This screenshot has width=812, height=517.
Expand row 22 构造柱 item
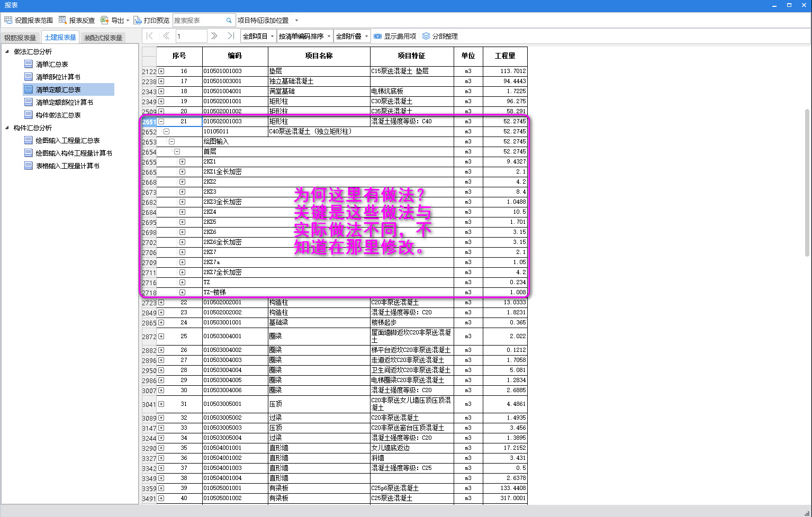[x=161, y=303]
